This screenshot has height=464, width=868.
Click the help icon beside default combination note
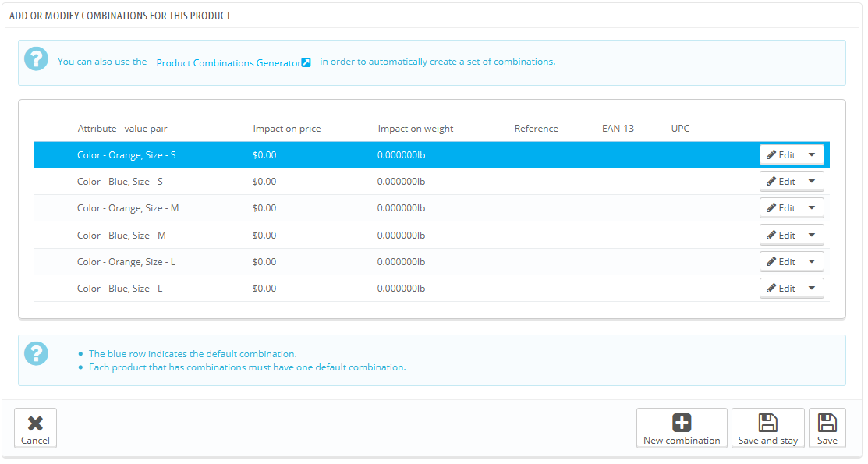36,354
